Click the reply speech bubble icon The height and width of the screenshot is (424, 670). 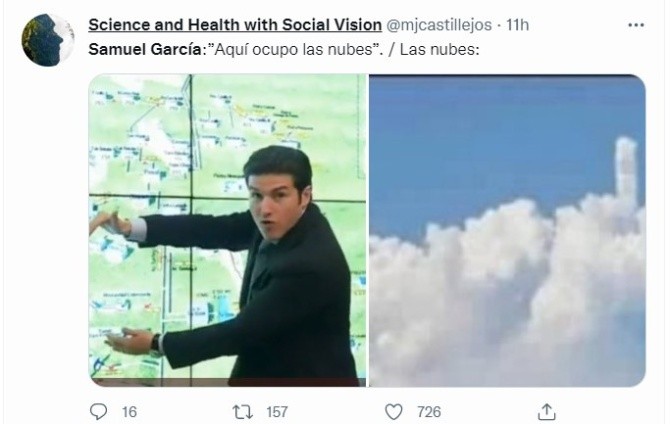click(99, 411)
